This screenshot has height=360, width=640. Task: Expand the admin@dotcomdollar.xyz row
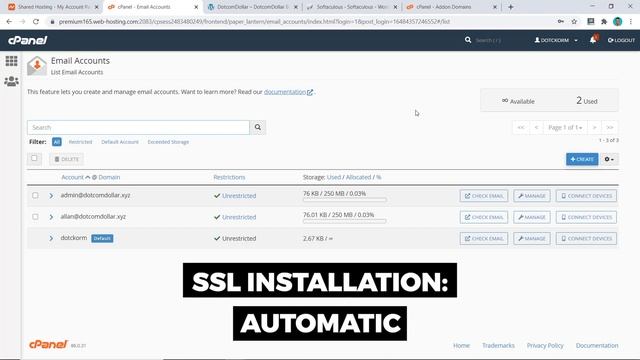point(51,196)
